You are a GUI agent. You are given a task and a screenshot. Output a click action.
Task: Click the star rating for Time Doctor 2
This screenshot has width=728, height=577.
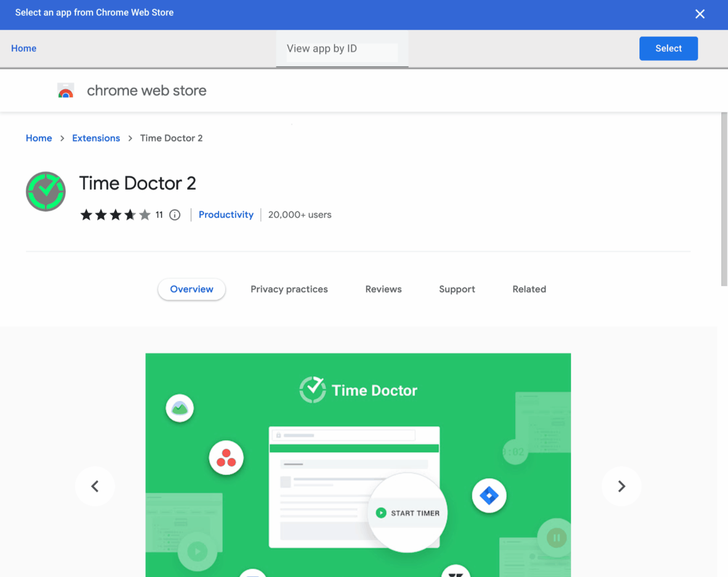point(115,215)
